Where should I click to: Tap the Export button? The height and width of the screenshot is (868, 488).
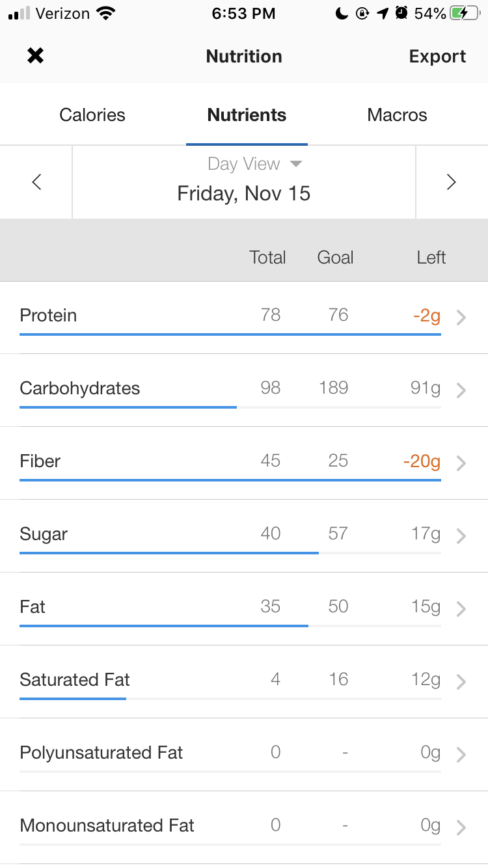pyautogui.click(x=437, y=57)
